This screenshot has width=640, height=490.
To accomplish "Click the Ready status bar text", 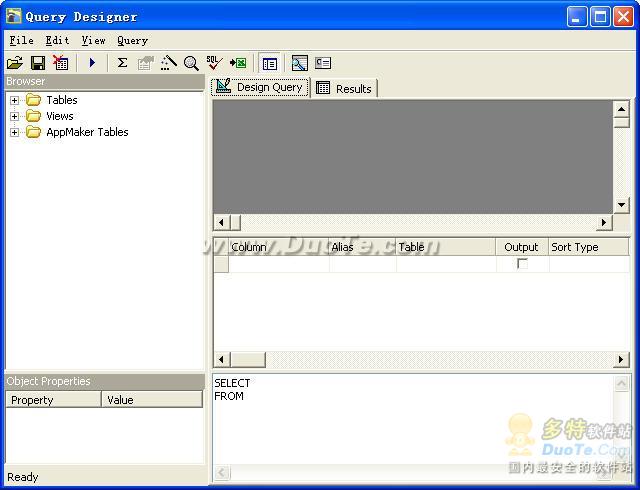I will click(x=22, y=477).
